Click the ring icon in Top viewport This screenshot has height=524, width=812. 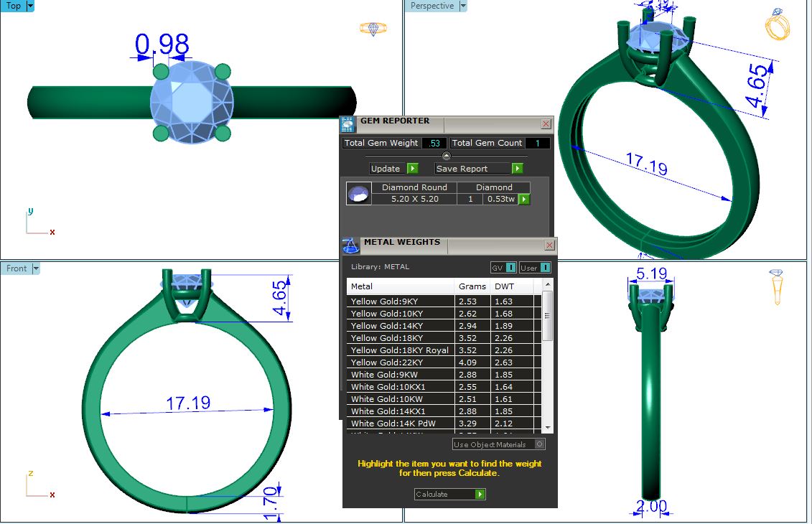click(x=373, y=29)
